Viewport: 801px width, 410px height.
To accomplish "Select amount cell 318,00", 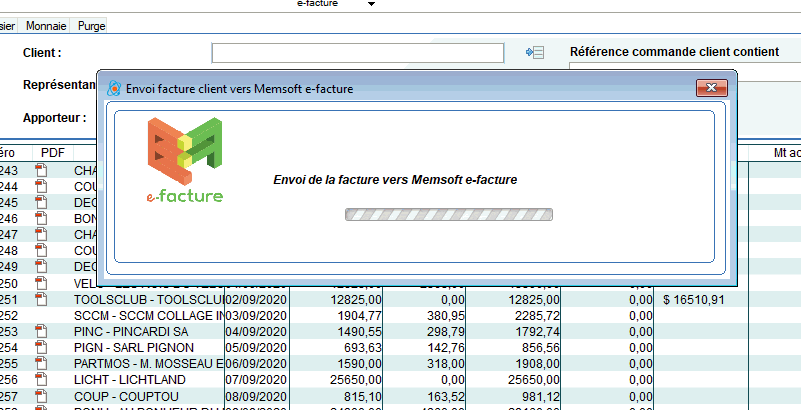I will (x=424, y=364).
